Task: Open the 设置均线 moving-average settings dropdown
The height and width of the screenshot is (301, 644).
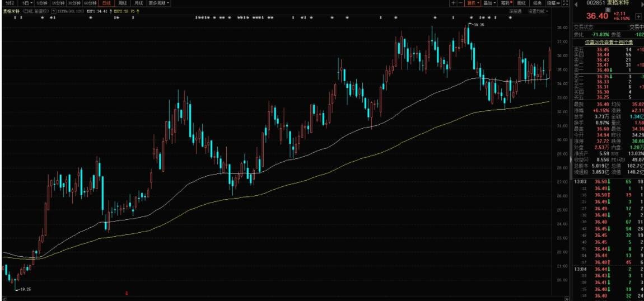Action: [x=539, y=12]
